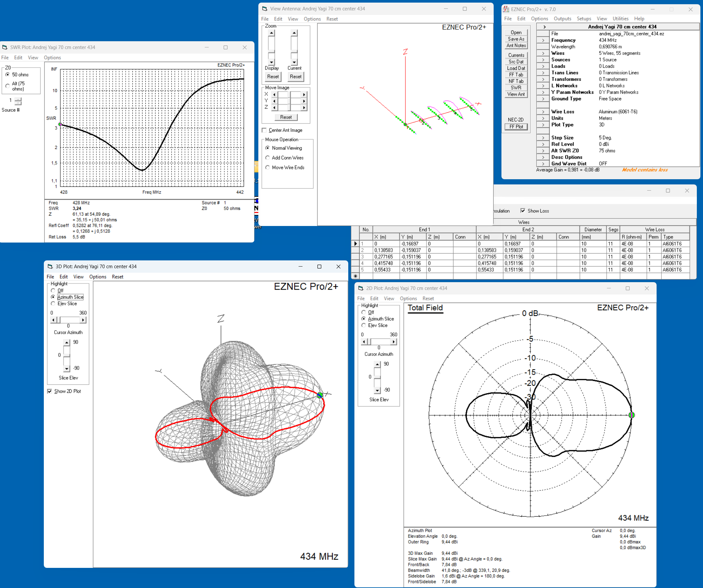Click Slice Elev up arrow in 3D Plot
Viewport: 703px width, 588px height.
point(67,342)
